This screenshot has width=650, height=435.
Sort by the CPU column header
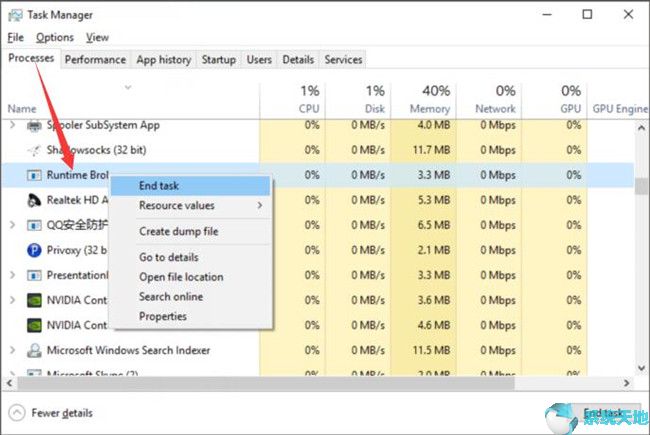point(309,109)
